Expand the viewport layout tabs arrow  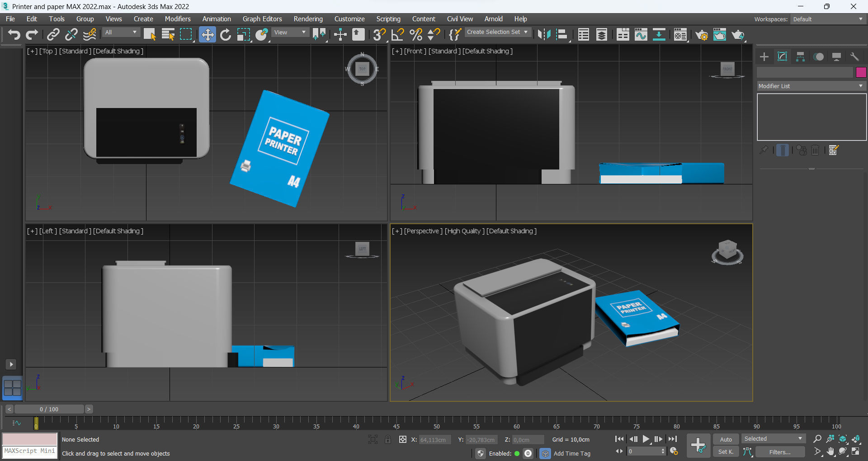[x=11, y=364]
